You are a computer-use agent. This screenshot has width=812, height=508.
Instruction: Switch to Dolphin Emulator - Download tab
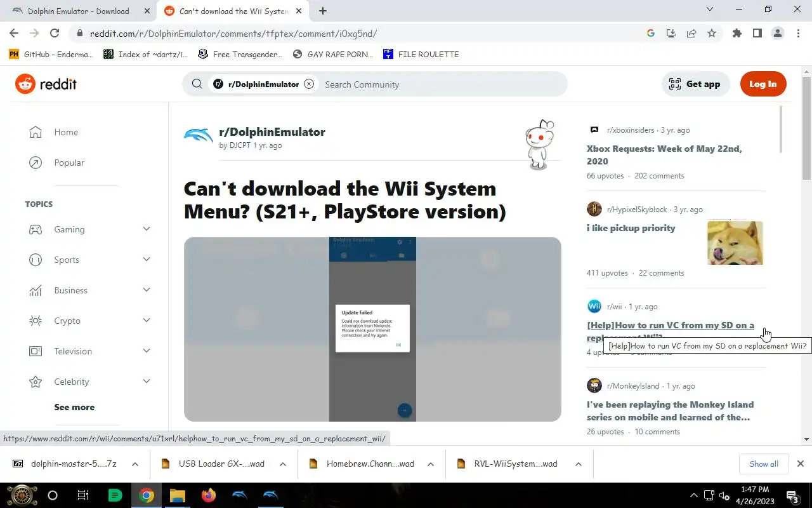pos(78,11)
